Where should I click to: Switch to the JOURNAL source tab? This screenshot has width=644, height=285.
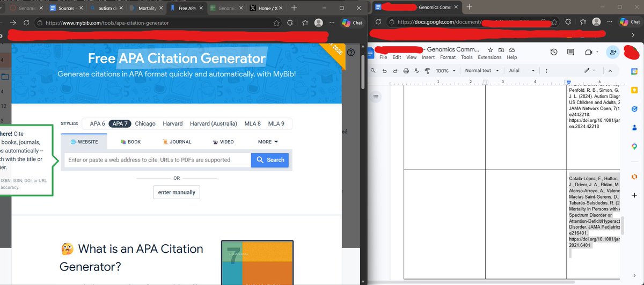pyautogui.click(x=177, y=142)
